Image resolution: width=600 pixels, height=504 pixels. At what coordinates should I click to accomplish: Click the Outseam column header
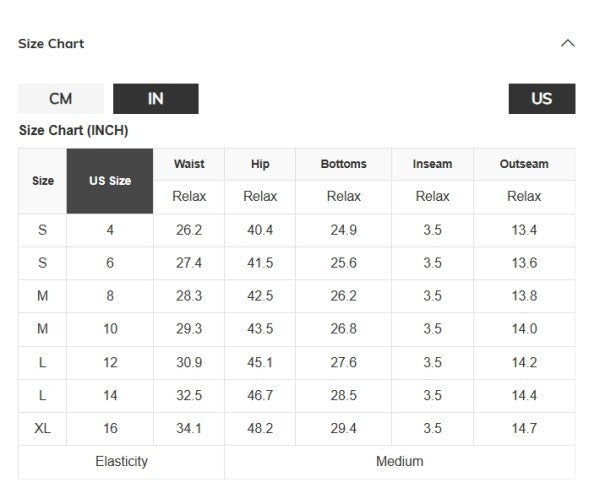[x=524, y=164]
